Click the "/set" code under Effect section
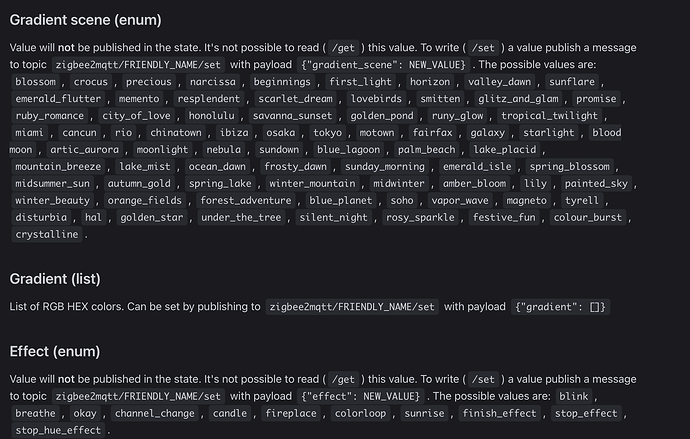The image size is (690, 439). click(x=483, y=380)
